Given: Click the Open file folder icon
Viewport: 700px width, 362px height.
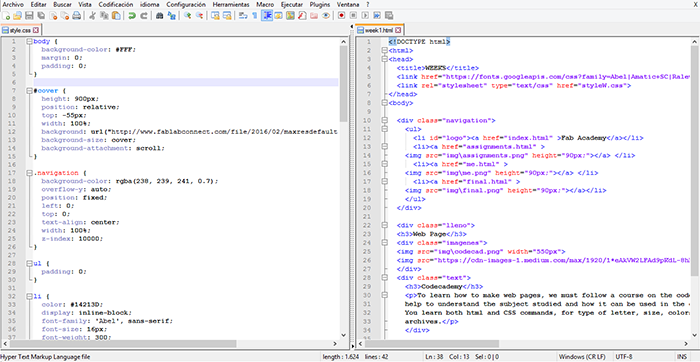Looking at the screenshot, I should point(17,16).
